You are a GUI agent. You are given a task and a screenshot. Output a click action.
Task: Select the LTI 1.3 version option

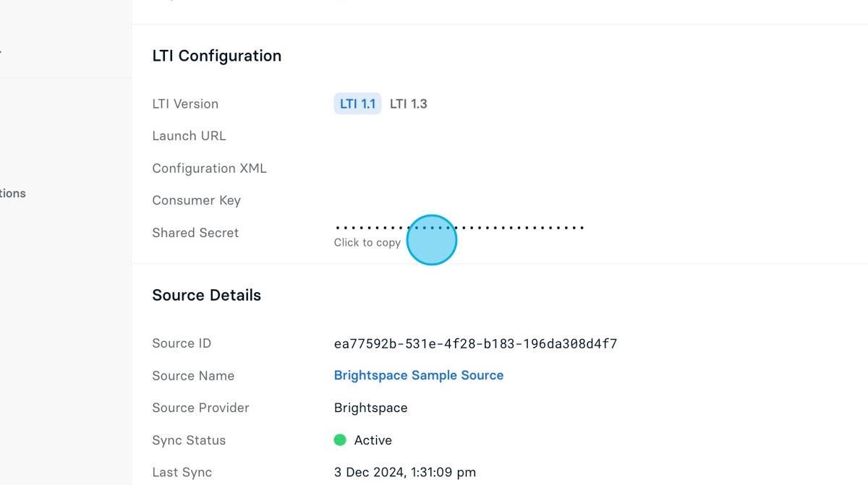tap(408, 103)
